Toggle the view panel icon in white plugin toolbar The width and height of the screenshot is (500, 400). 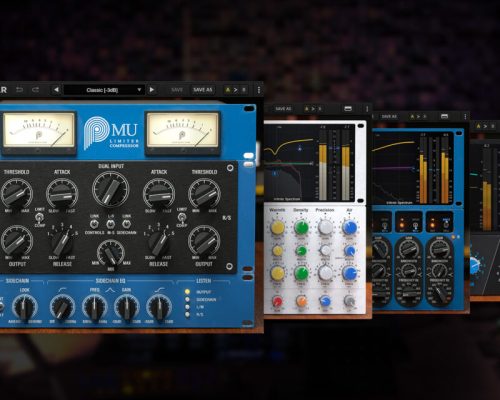click(x=348, y=109)
